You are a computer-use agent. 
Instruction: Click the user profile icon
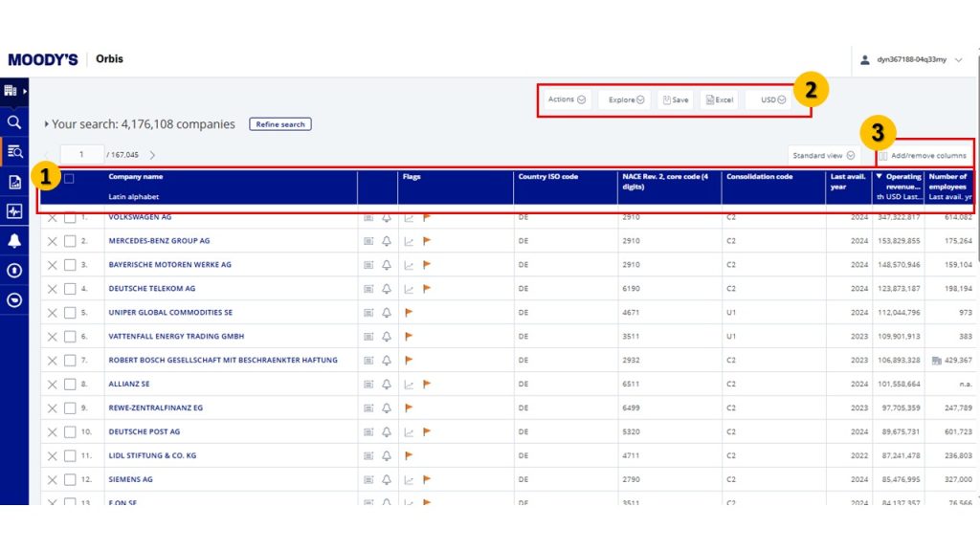click(x=865, y=60)
